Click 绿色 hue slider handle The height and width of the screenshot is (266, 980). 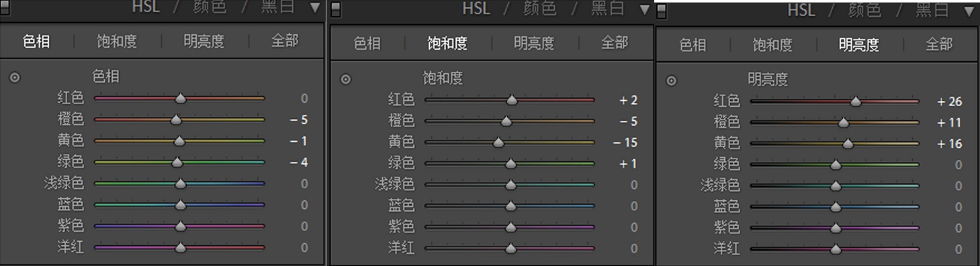point(177,163)
